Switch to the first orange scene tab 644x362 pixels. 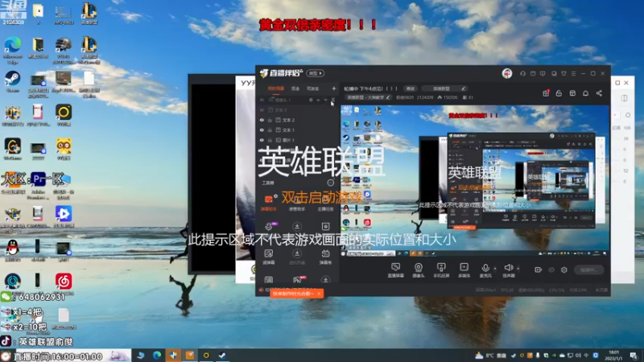tap(276, 88)
